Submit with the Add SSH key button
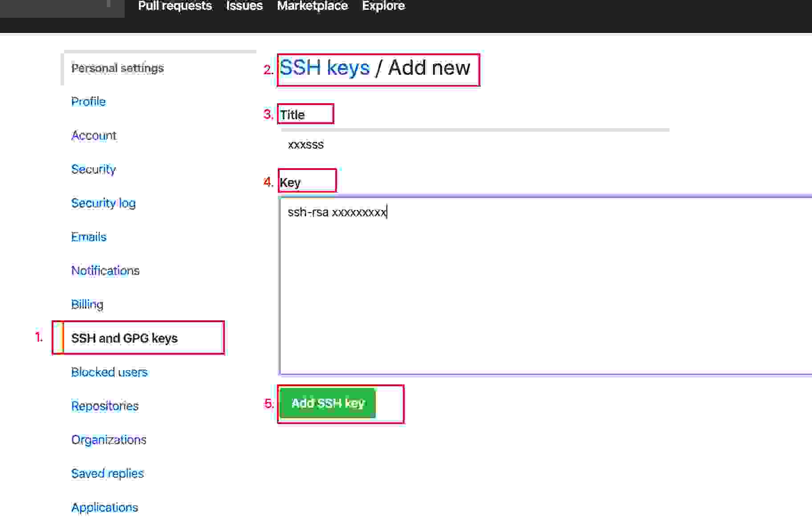The width and height of the screenshot is (812, 517). click(328, 403)
